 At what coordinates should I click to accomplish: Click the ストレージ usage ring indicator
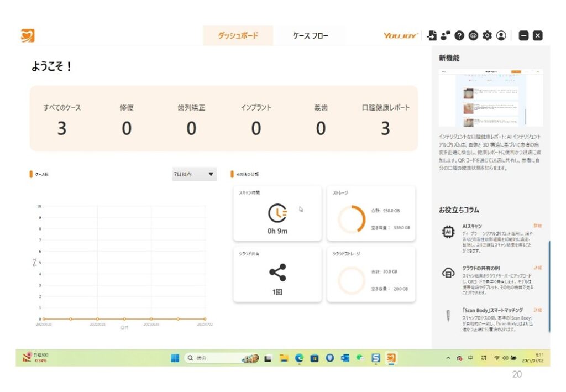point(352,219)
